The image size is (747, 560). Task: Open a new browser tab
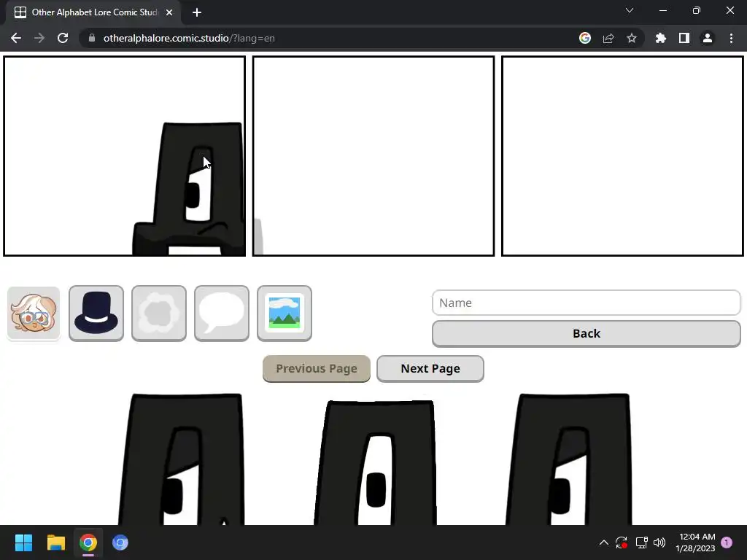click(197, 12)
